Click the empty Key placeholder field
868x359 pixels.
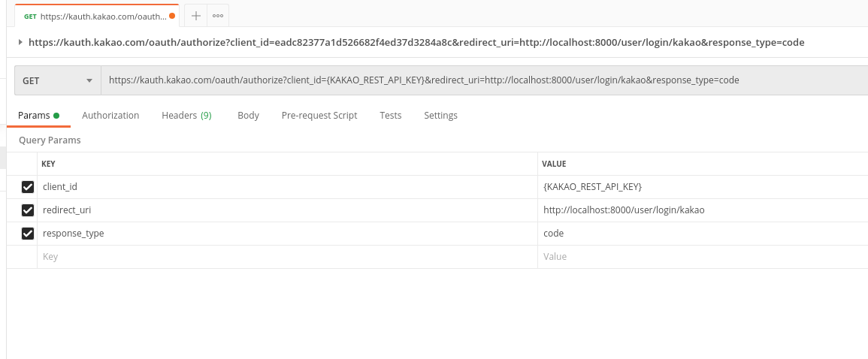point(287,257)
